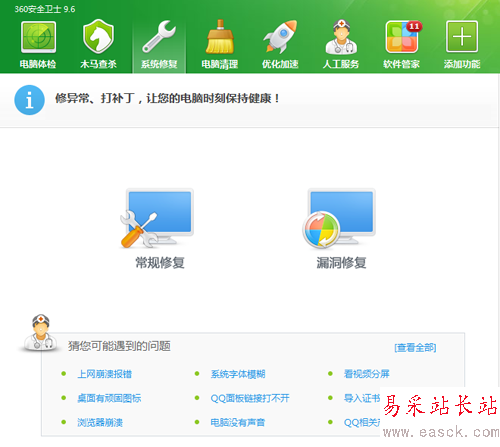
Task: Click the 360安全卫士 9.6 title text
Action: (45, 9)
